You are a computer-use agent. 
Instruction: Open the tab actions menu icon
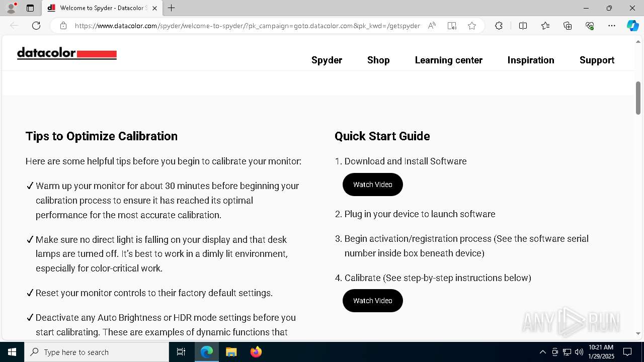[30, 8]
